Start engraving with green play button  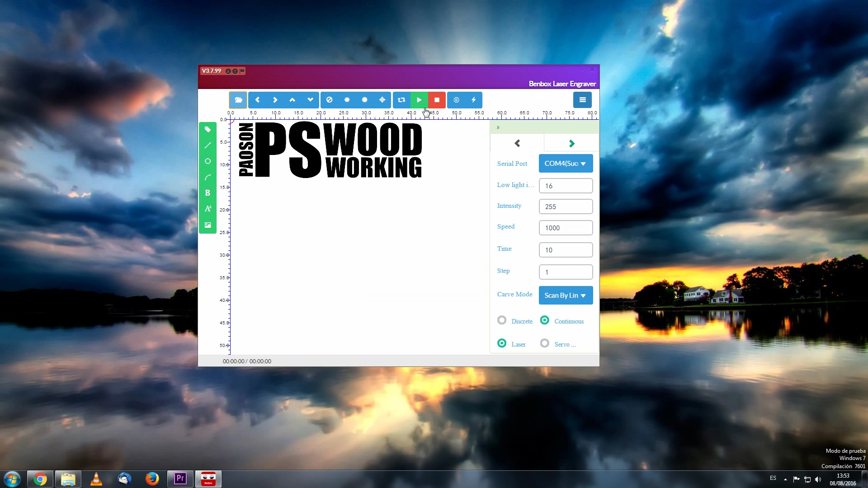pyautogui.click(x=419, y=100)
